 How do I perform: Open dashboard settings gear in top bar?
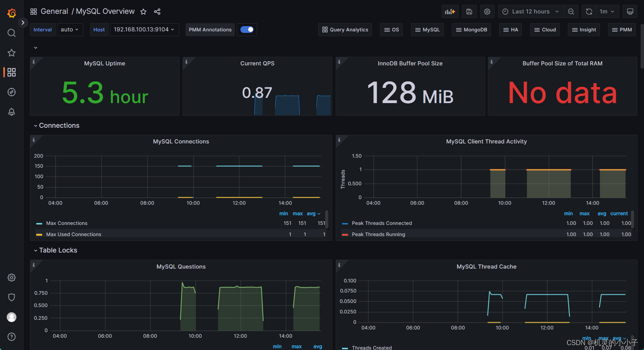tap(487, 12)
